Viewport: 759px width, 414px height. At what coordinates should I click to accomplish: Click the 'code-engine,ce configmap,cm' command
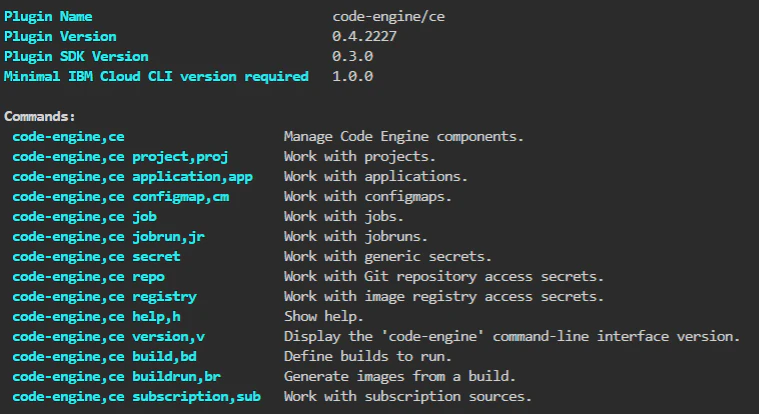pyautogui.click(x=121, y=197)
